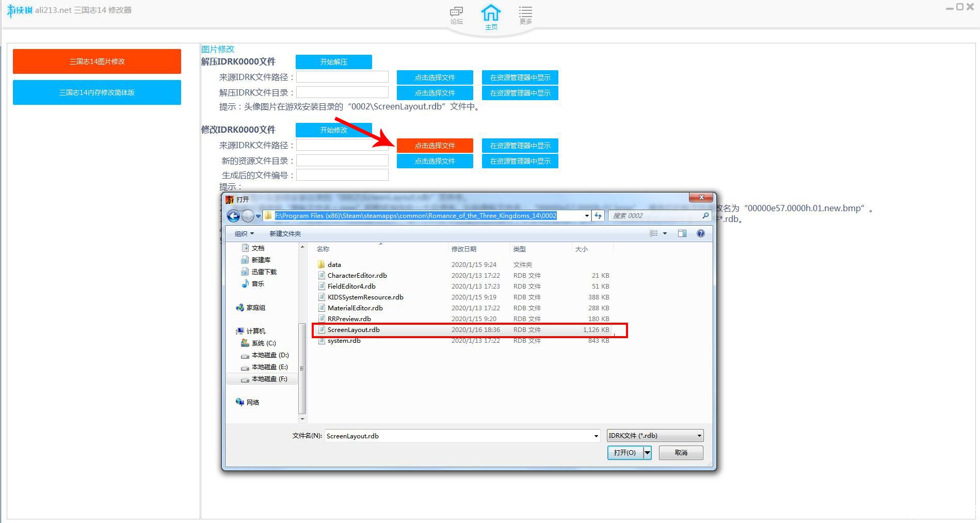Click 开始修改 button
This screenshot has height=523, width=980.
[334, 130]
